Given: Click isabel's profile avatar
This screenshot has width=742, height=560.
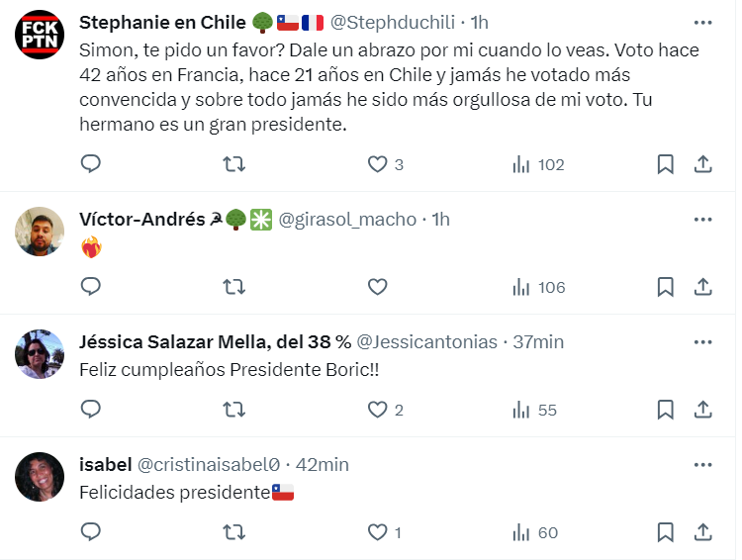Looking at the screenshot, I should click(x=40, y=477).
